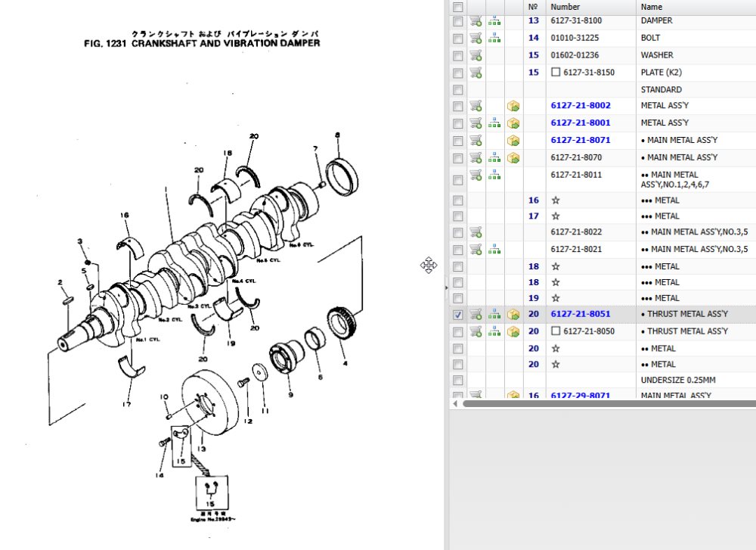Uncheck the 6127-21-8051 THRUST METAL ASS'Y checkbox
This screenshot has height=550, width=756.
[458, 315]
